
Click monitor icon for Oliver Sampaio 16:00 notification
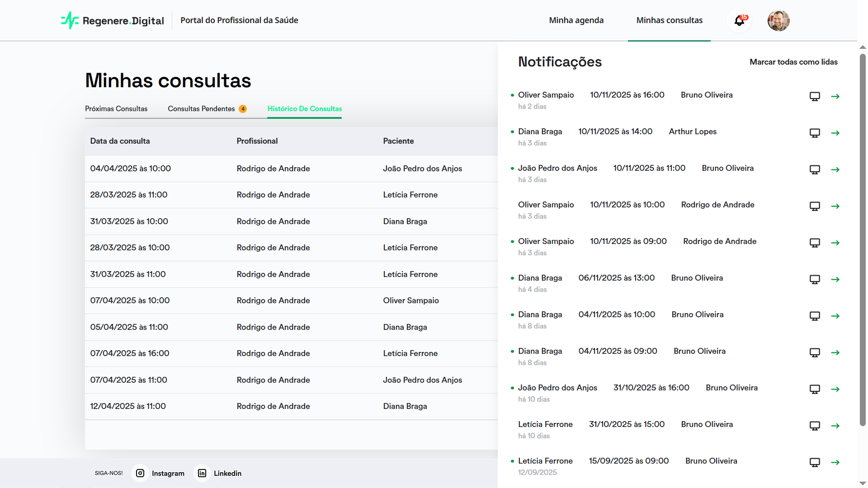(814, 96)
